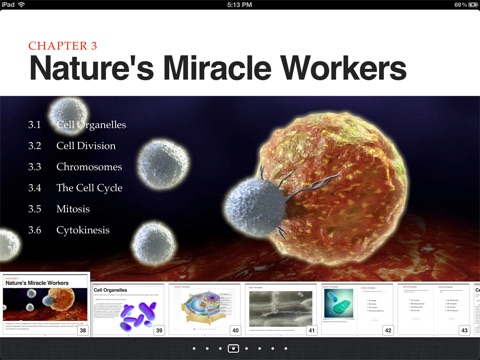
Task: Open the page 43 thumbnail
Action: click(434, 309)
